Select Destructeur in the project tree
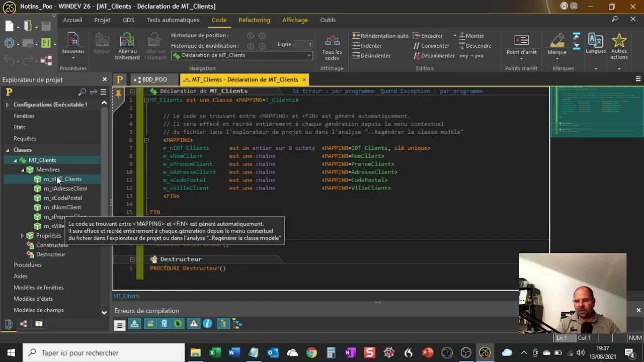Viewport: 644px width, 362px height. pyautogui.click(x=51, y=254)
